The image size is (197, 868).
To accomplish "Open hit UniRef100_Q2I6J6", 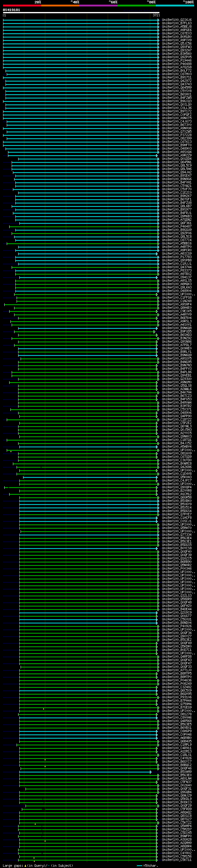I will pos(177,20).
